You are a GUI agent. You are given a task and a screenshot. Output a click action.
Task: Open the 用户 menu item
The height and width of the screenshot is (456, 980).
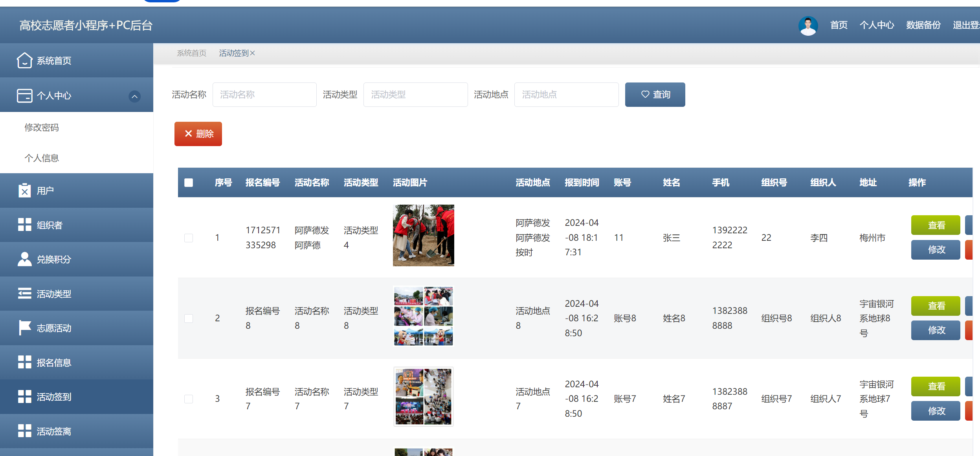click(x=77, y=190)
